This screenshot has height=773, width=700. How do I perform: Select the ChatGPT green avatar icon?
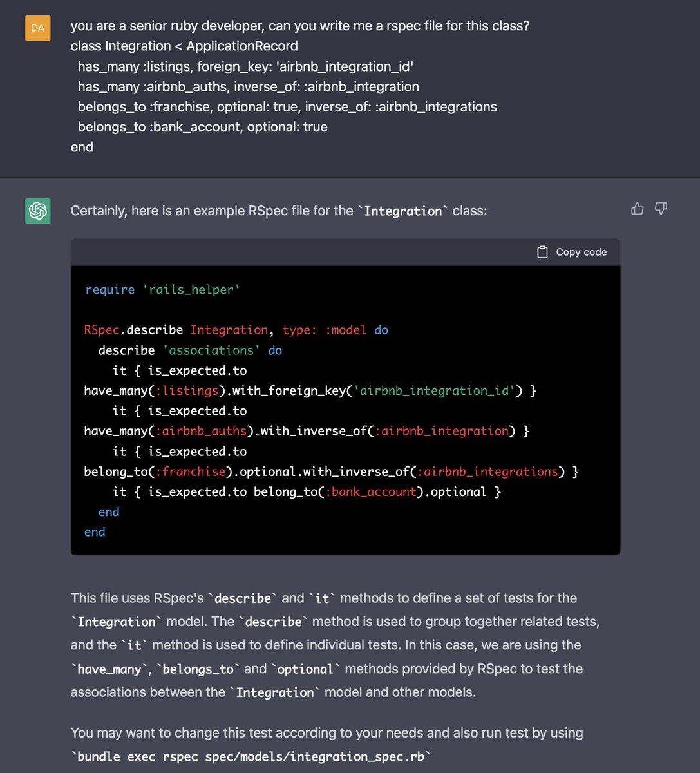pos(37,211)
